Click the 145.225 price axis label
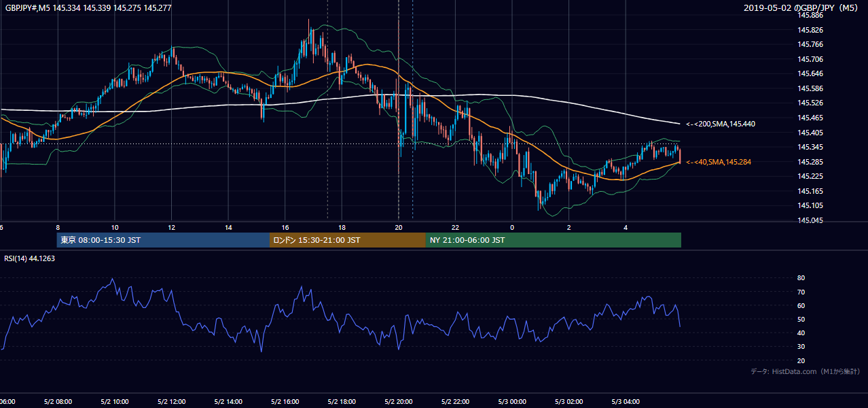This screenshot has height=408, width=868. click(810, 176)
